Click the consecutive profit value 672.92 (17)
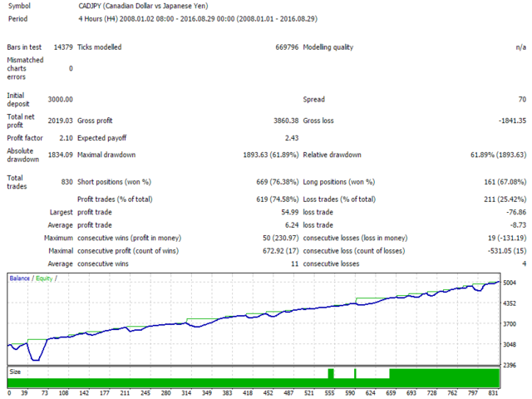532x399 pixels. point(281,251)
